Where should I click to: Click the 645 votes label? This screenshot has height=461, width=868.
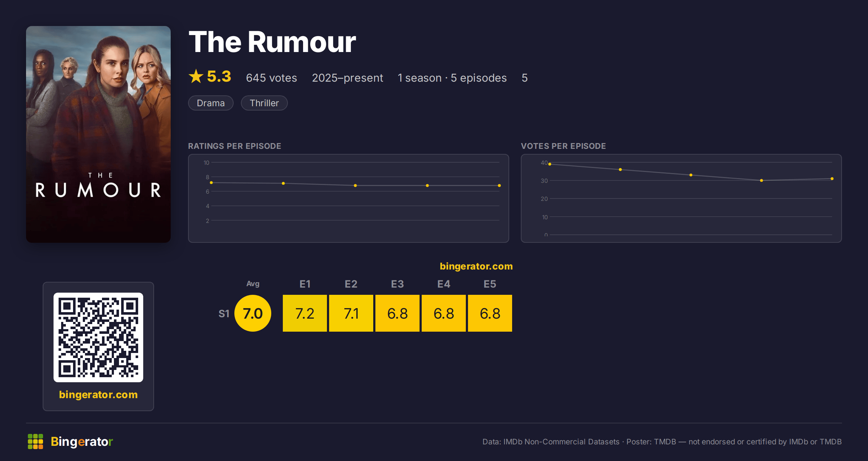click(x=271, y=78)
